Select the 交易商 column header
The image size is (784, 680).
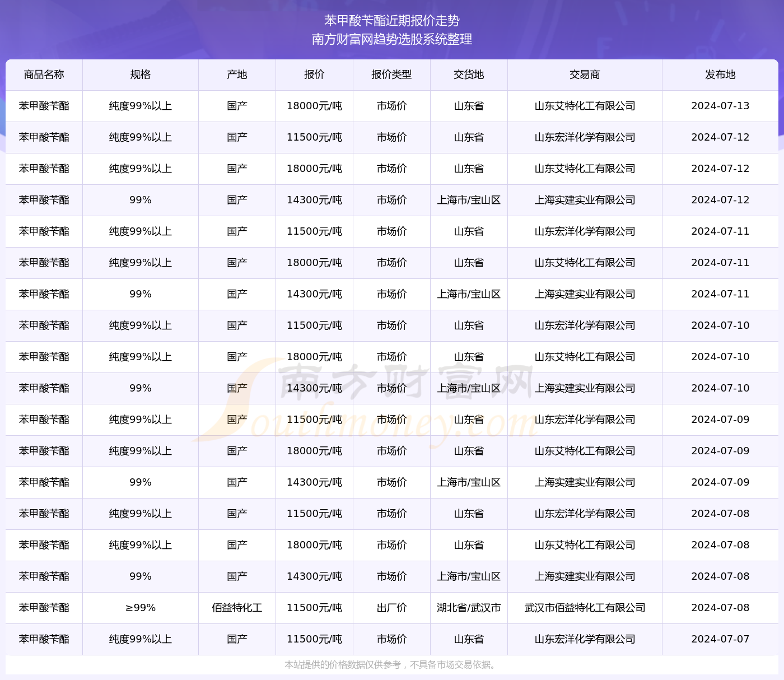[585, 74]
